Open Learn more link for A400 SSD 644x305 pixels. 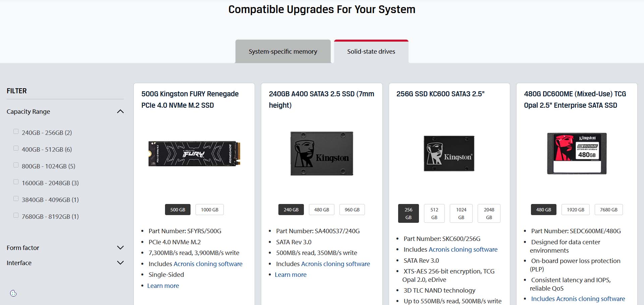[x=290, y=274]
